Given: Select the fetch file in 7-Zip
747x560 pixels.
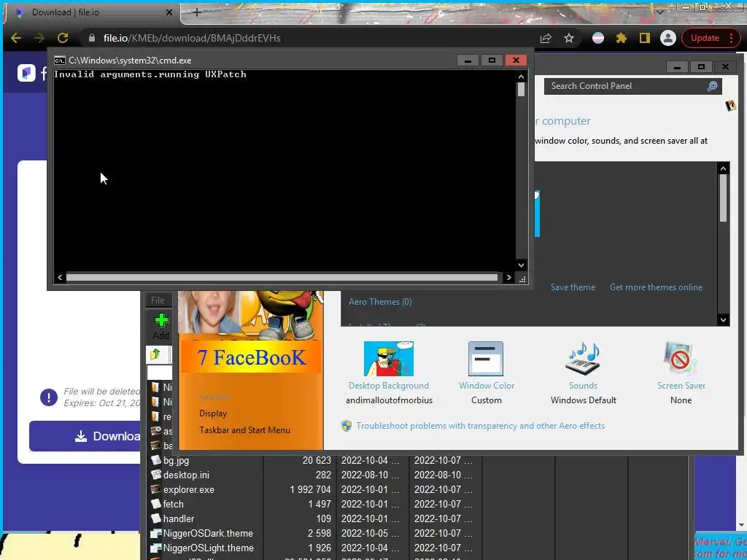Looking at the screenshot, I should (173, 504).
